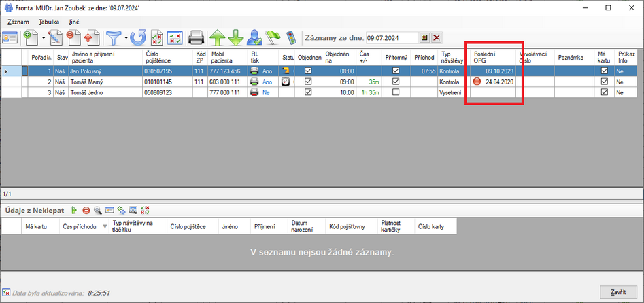Screen dimensions: 644x303
Task: Move patient down with green down arrow
Action: [x=236, y=38]
